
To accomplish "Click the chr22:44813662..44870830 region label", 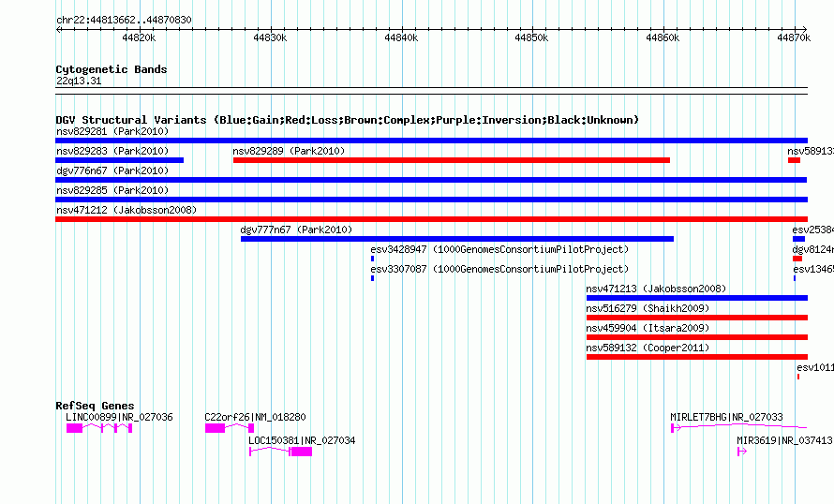I will click(x=124, y=21).
